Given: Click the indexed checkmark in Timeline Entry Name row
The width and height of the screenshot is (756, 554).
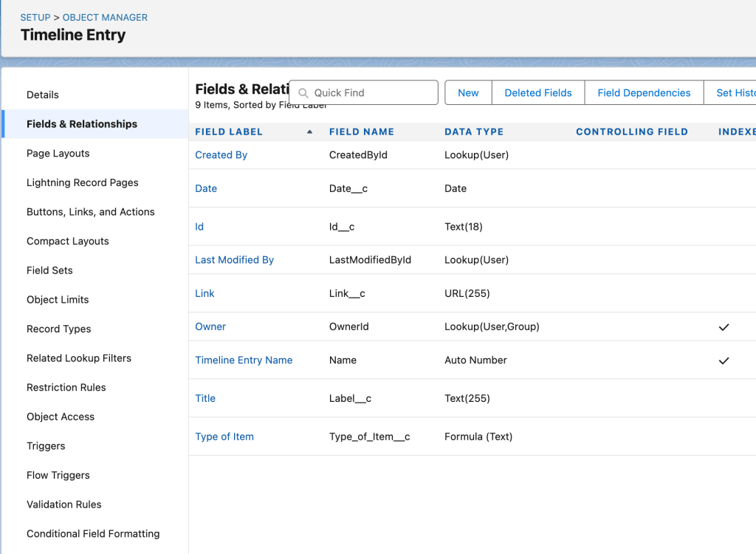Looking at the screenshot, I should 724,360.
